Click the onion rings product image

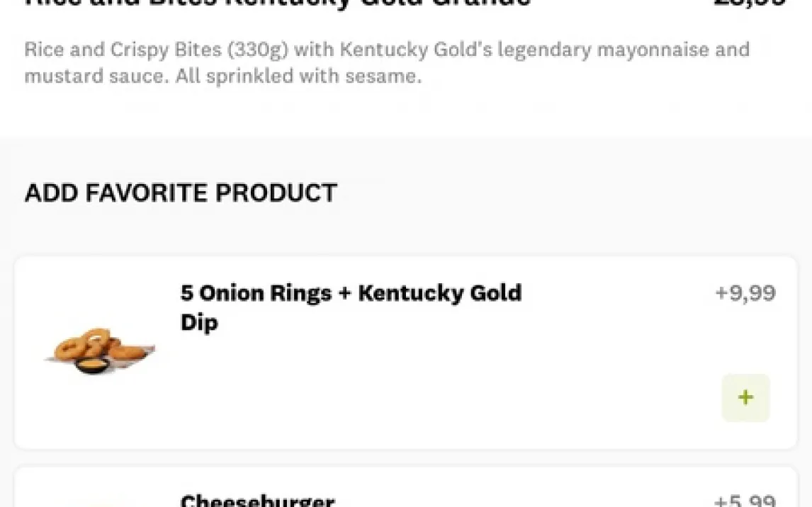tap(100, 350)
